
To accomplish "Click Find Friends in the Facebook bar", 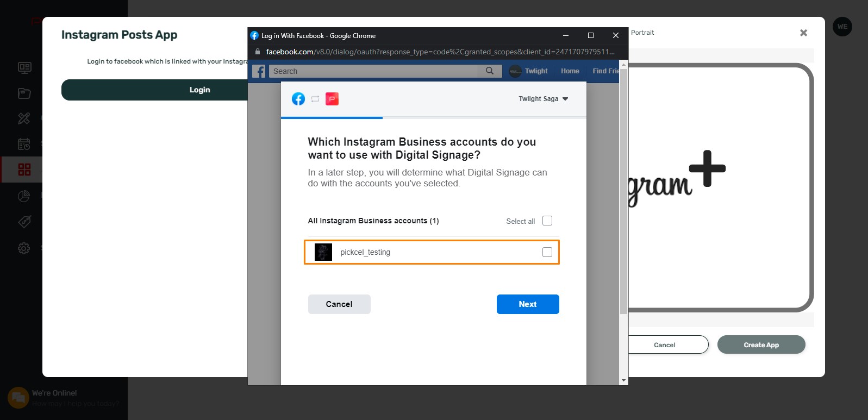I will [x=606, y=71].
